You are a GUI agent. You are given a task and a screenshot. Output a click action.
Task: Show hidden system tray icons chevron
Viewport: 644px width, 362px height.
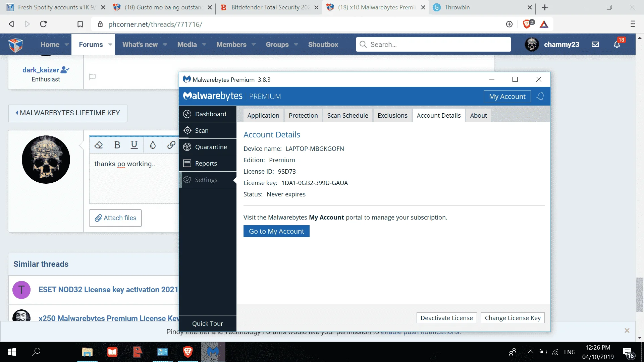pyautogui.click(x=530, y=352)
